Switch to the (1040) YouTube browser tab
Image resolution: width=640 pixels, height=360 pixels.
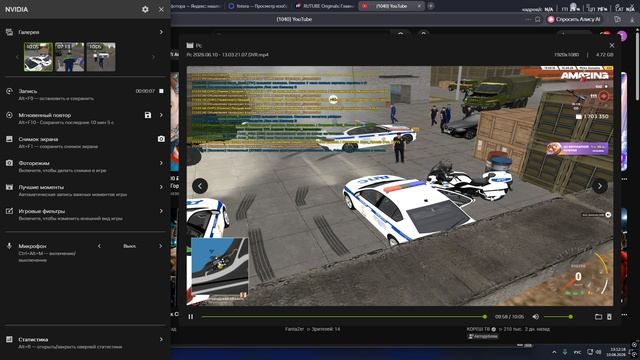coord(391,6)
